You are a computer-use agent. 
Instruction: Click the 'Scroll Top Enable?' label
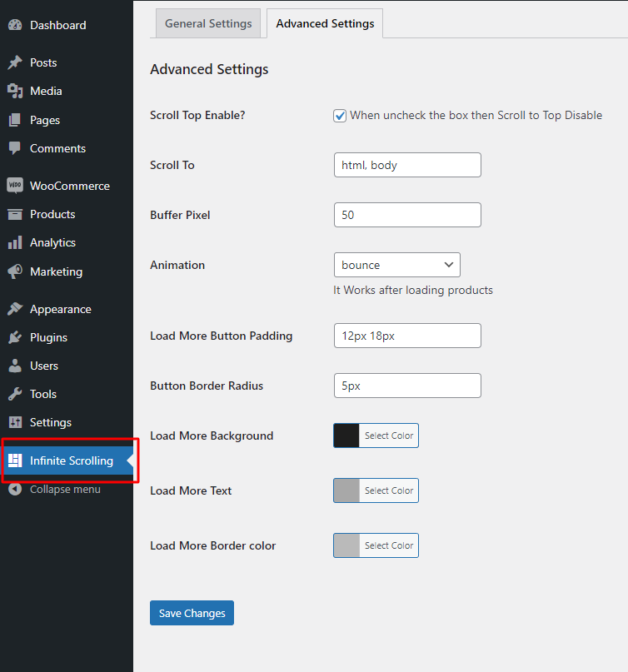pos(197,115)
